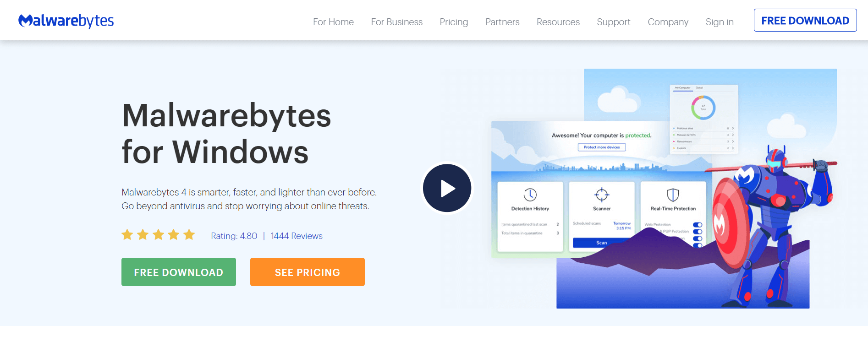Click the third rating star
Viewport: 868px width, 347px height.
(x=158, y=235)
